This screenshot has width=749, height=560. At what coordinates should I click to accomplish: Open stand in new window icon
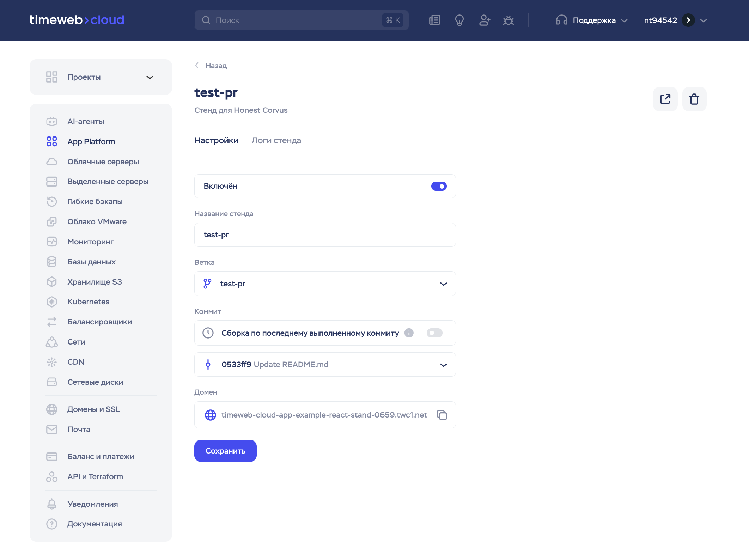point(665,99)
